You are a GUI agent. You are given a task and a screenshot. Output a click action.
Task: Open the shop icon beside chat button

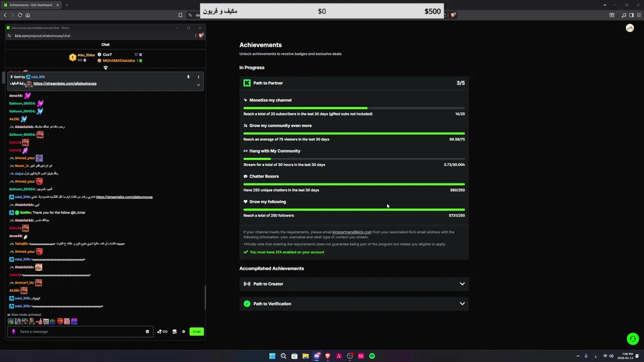175,332
